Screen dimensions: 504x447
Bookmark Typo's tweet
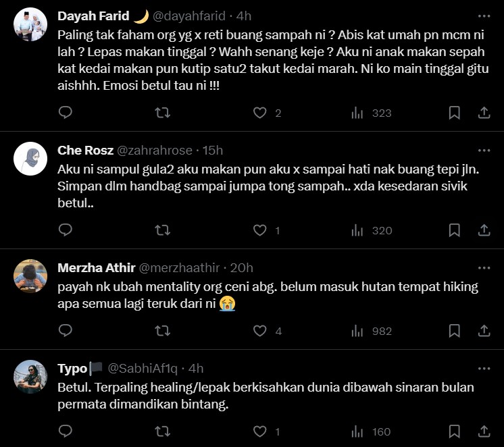click(x=455, y=431)
